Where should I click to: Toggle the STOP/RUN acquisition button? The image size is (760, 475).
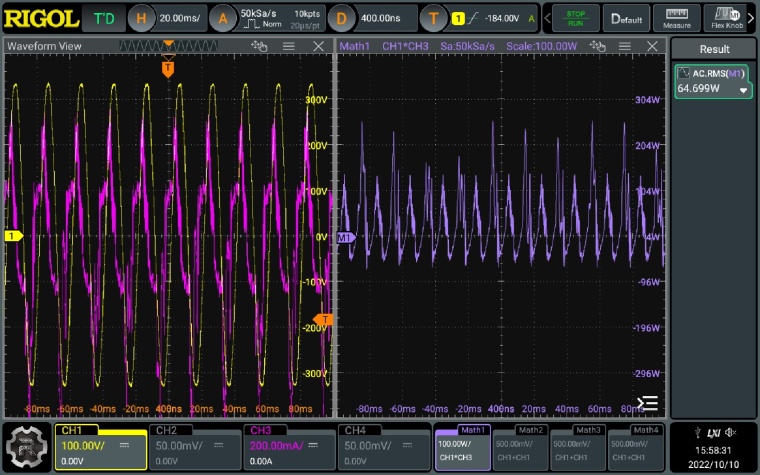pos(576,18)
